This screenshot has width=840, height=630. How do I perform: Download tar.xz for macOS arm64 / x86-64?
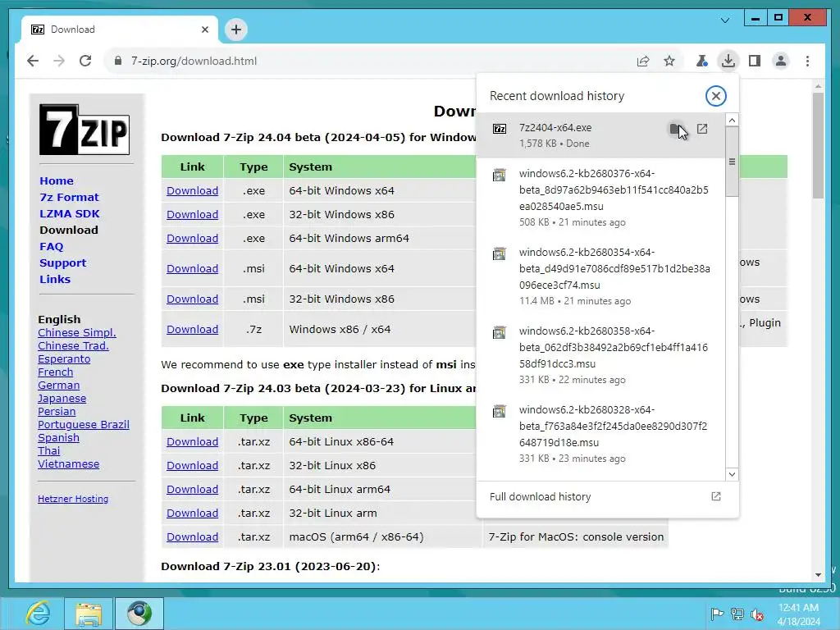click(x=192, y=536)
